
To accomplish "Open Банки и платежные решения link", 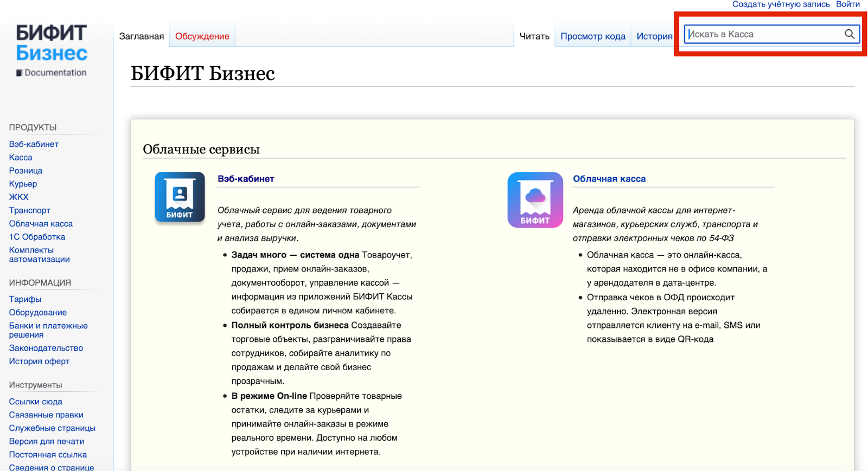I will click(x=48, y=330).
